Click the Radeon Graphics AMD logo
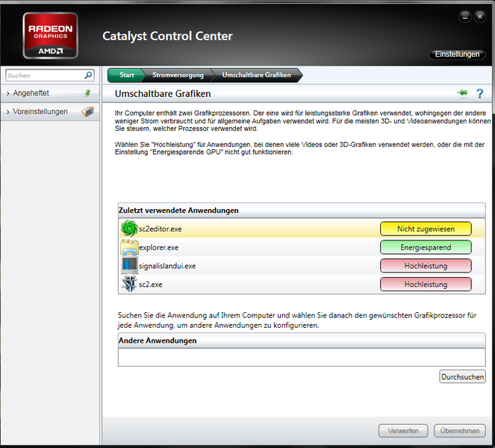Viewport: 495px width, 448px height. tap(50, 35)
